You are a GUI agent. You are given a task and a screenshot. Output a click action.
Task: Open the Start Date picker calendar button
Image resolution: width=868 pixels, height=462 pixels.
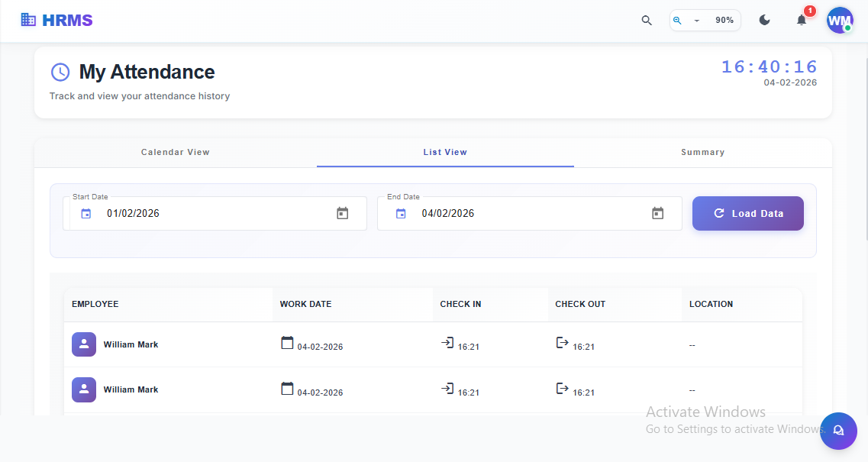(x=343, y=213)
